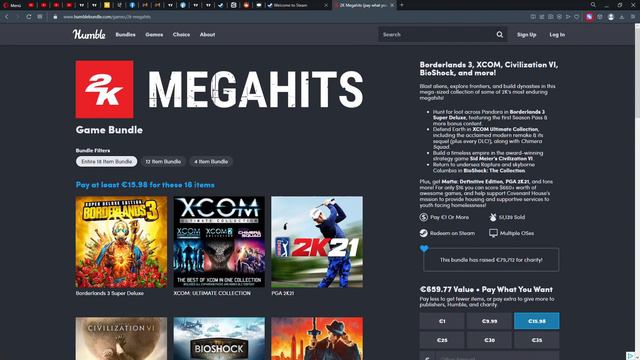Open the Civilization VI cover
The width and height of the screenshot is (640, 360).
point(121,338)
